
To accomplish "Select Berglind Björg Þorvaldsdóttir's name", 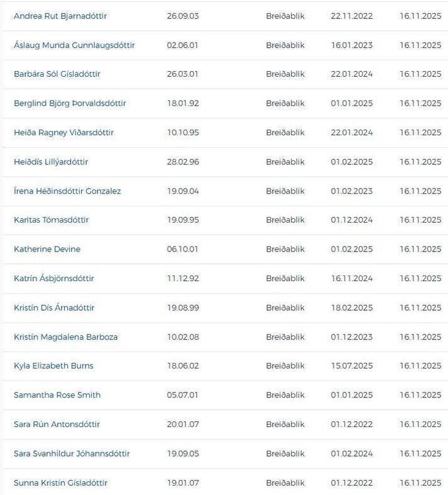I will pos(70,103).
